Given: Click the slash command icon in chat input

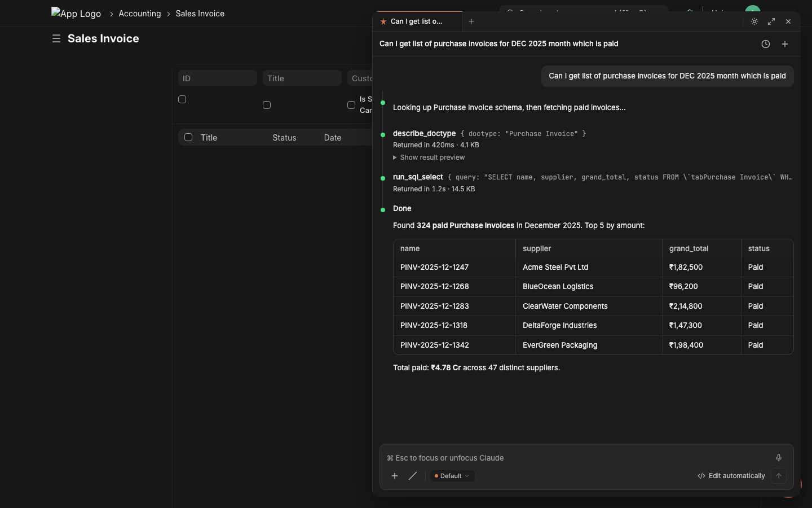Looking at the screenshot, I should click(x=413, y=476).
